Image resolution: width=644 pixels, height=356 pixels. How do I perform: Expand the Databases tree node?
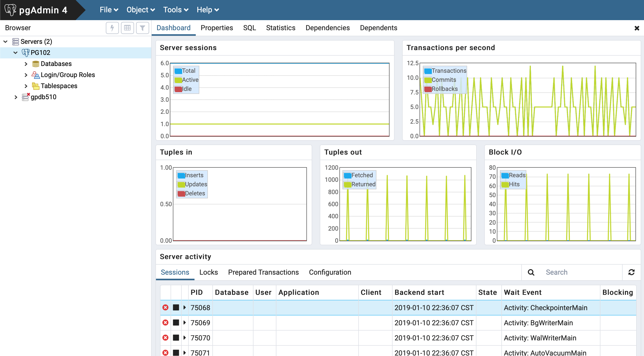(x=26, y=64)
